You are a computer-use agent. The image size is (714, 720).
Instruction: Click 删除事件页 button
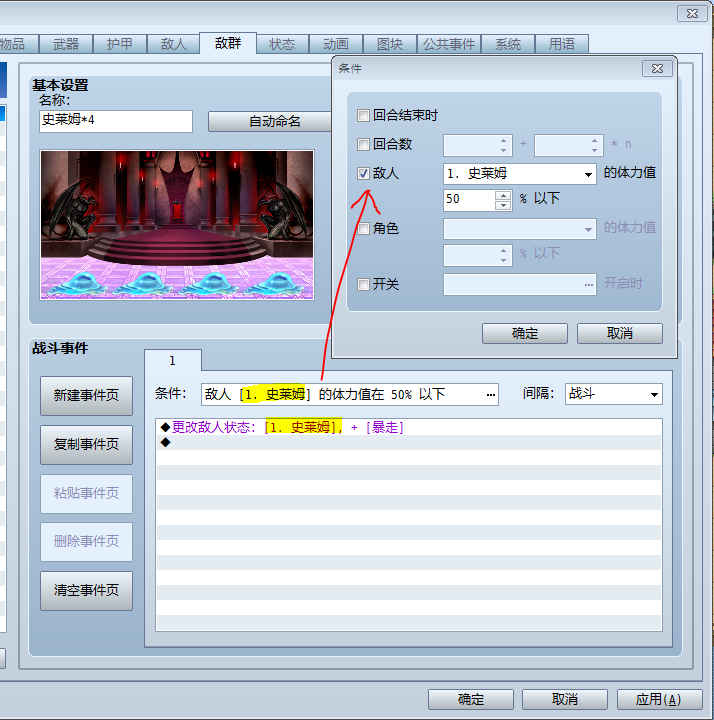click(86, 542)
